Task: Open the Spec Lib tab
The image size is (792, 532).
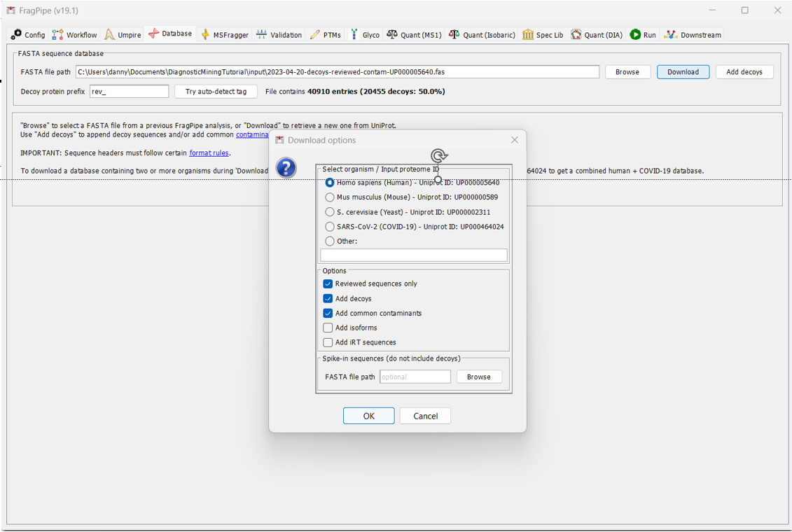Action: (543, 35)
